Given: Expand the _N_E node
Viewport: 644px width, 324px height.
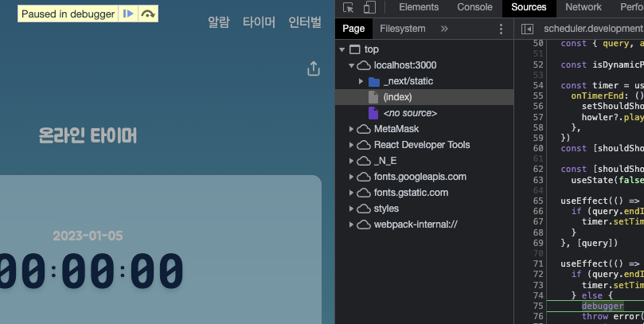Looking at the screenshot, I should (x=351, y=161).
